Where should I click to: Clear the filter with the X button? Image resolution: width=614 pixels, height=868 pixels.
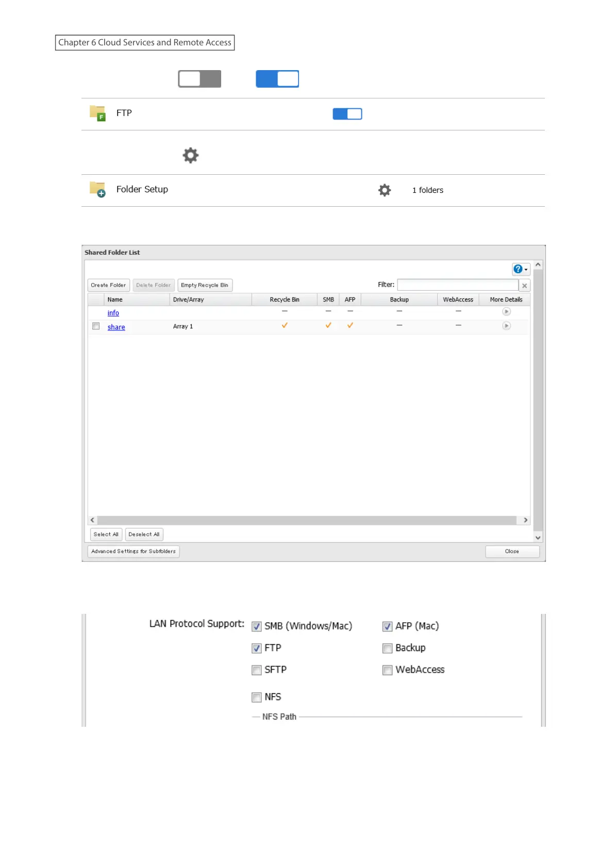pyautogui.click(x=524, y=286)
